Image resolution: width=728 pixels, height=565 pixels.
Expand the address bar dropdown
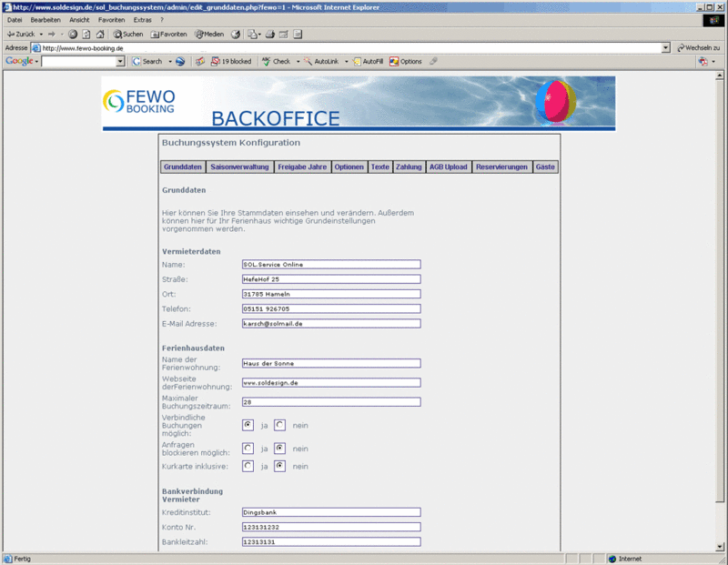665,47
